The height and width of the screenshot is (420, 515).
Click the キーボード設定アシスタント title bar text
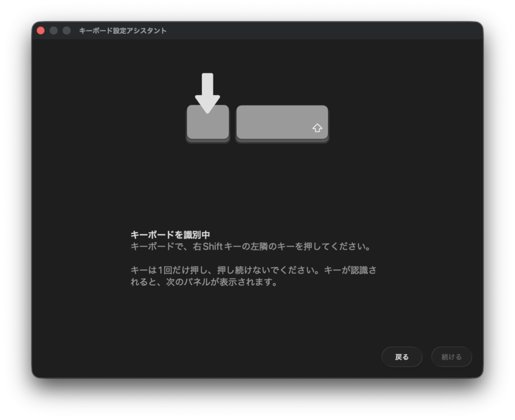121,31
